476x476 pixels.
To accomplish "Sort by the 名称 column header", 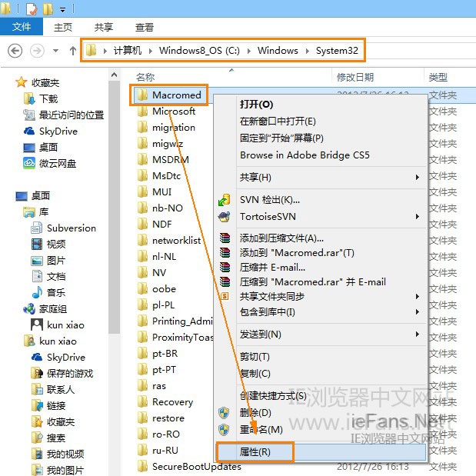I will (x=145, y=77).
